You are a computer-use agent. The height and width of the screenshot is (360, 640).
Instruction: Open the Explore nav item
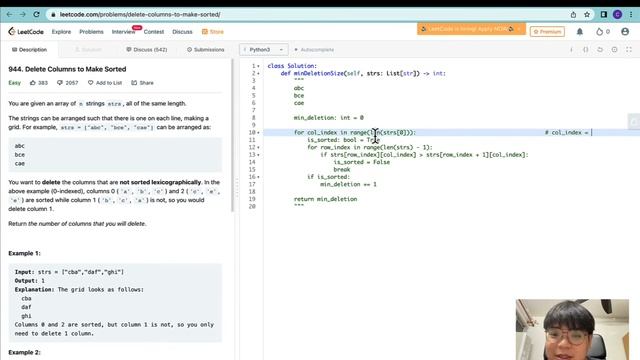pos(61,32)
